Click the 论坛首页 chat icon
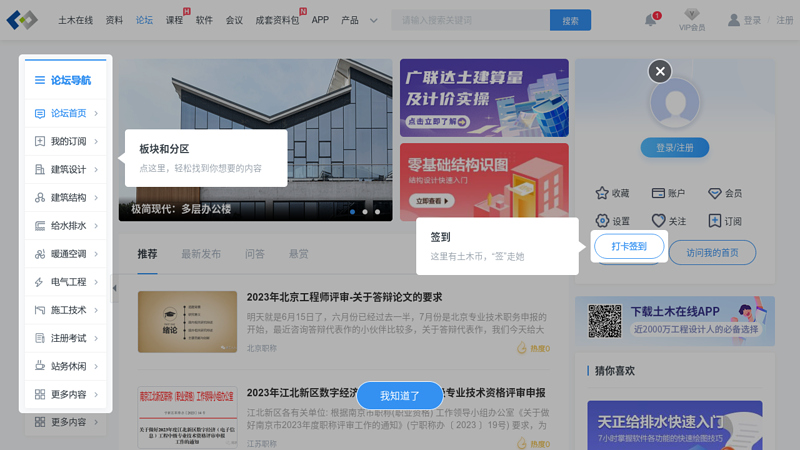The height and width of the screenshot is (450, 800). (x=40, y=113)
